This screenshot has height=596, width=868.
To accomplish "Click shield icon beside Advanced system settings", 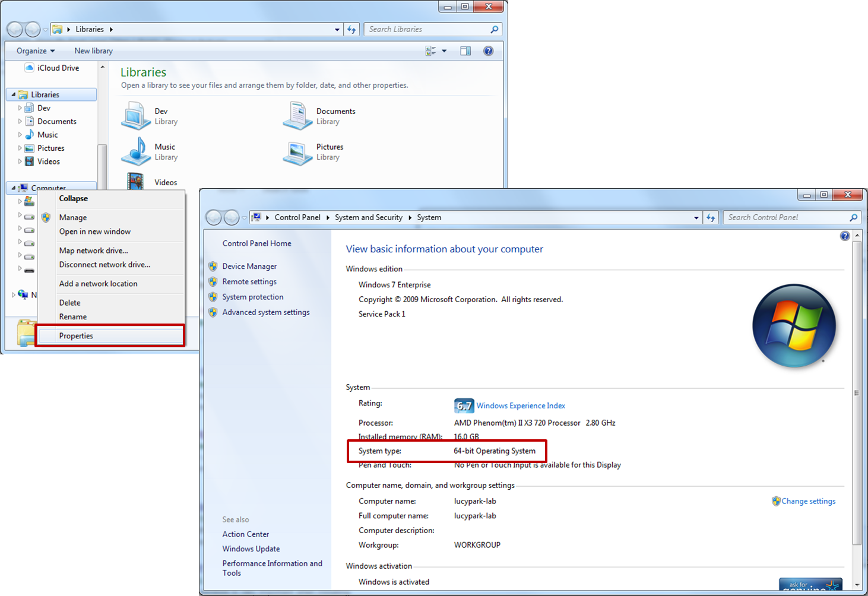I will pyautogui.click(x=213, y=312).
